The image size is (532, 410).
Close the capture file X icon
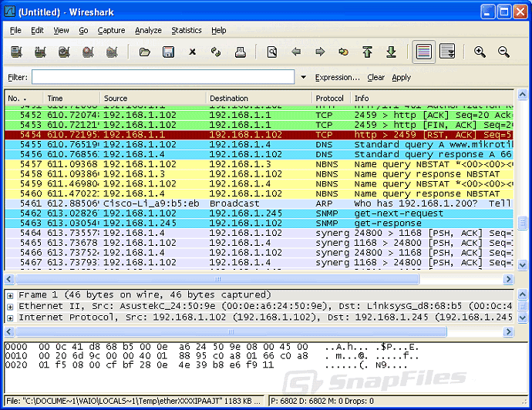coord(193,52)
